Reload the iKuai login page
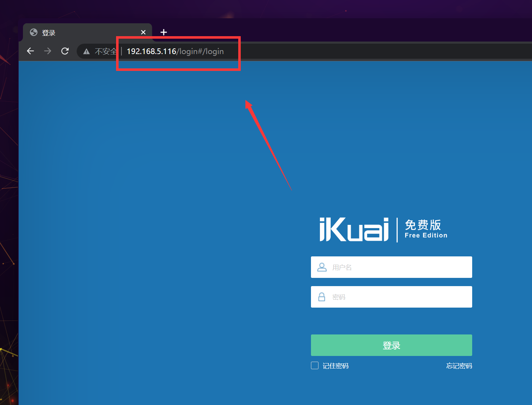The image size is (532, 405). point(65,51)
